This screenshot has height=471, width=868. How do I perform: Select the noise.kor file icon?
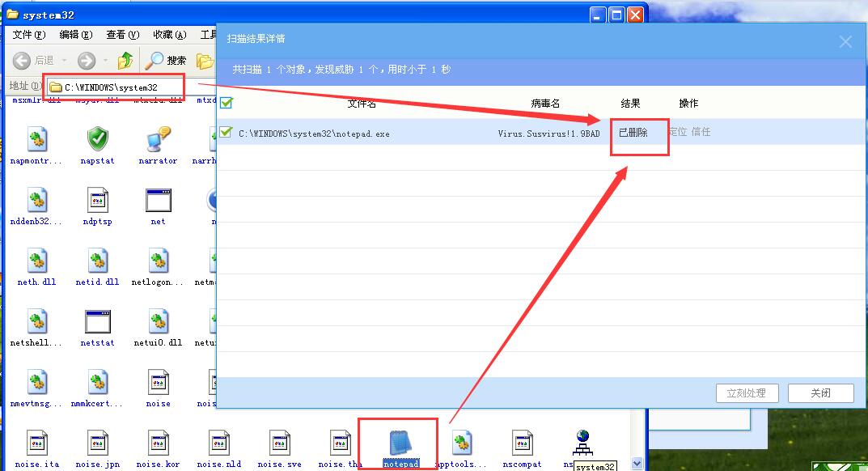tap(159, 443)
